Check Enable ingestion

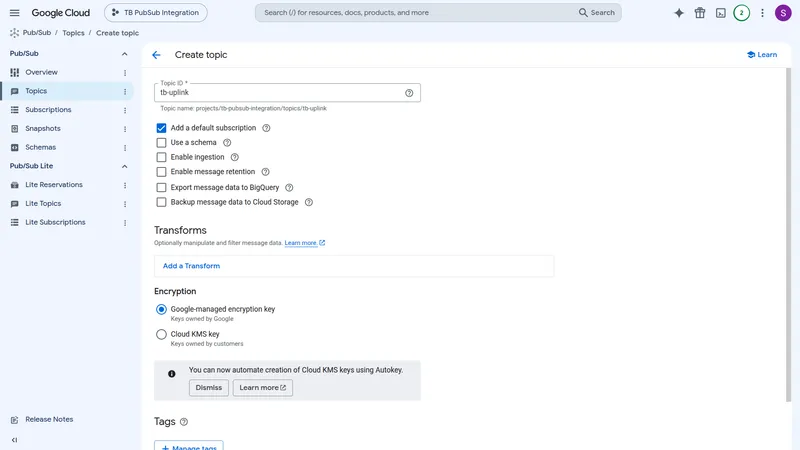point(161,157)
